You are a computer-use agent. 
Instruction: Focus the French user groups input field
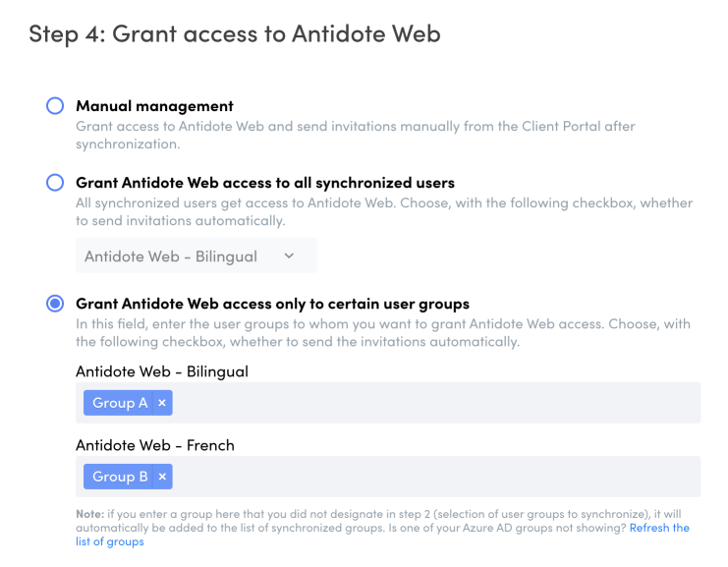pos(432,477)
